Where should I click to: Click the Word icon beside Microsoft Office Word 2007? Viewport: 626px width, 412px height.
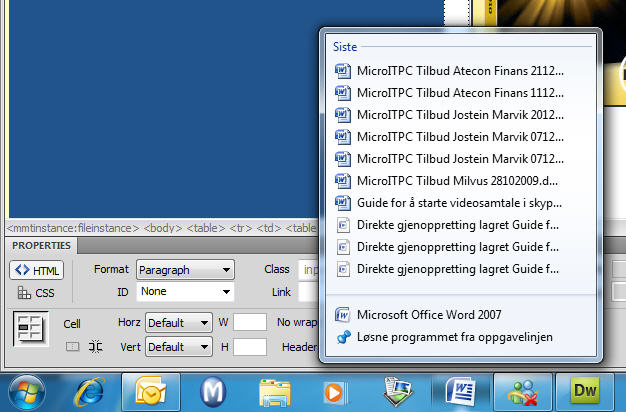(x=342, y=315)
